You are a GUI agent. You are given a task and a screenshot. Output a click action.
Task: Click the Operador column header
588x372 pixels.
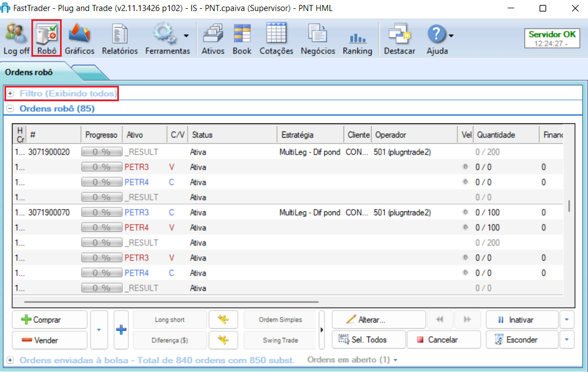(414, 135)
